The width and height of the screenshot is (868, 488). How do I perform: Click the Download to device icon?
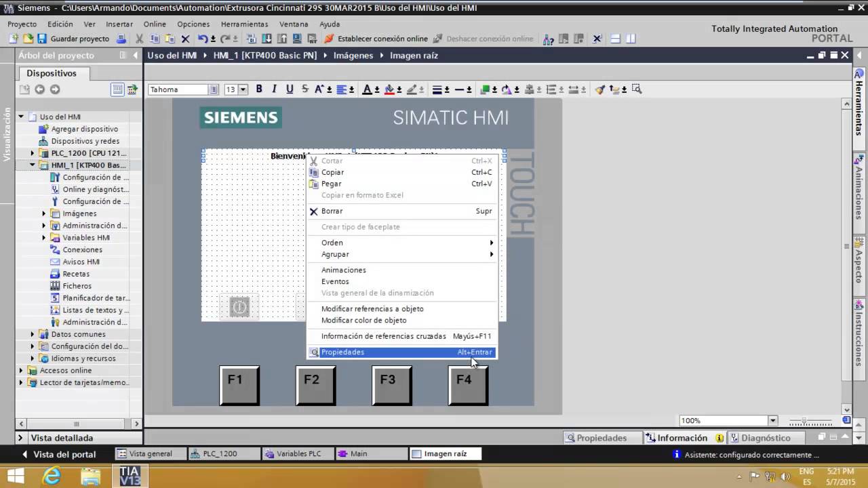pos(267,39)
